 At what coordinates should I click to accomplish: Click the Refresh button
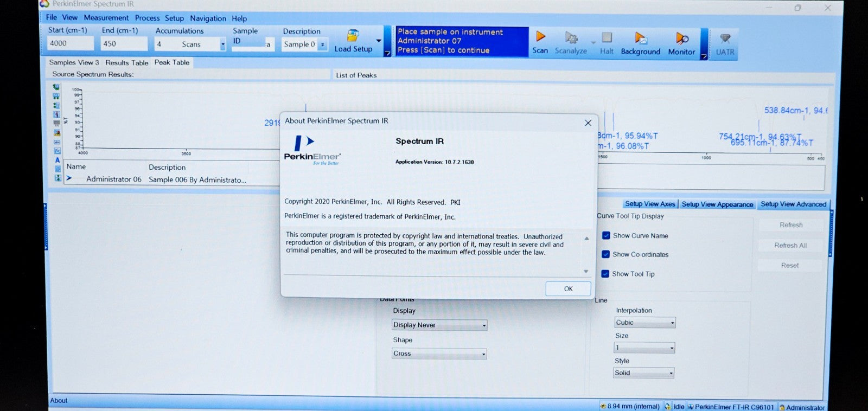click(x=791, y=225)
